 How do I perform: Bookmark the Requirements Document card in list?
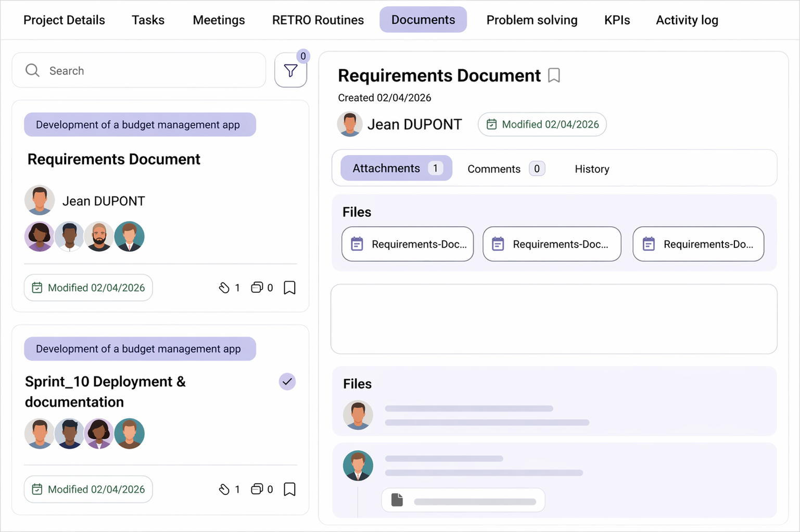point(289,288)
